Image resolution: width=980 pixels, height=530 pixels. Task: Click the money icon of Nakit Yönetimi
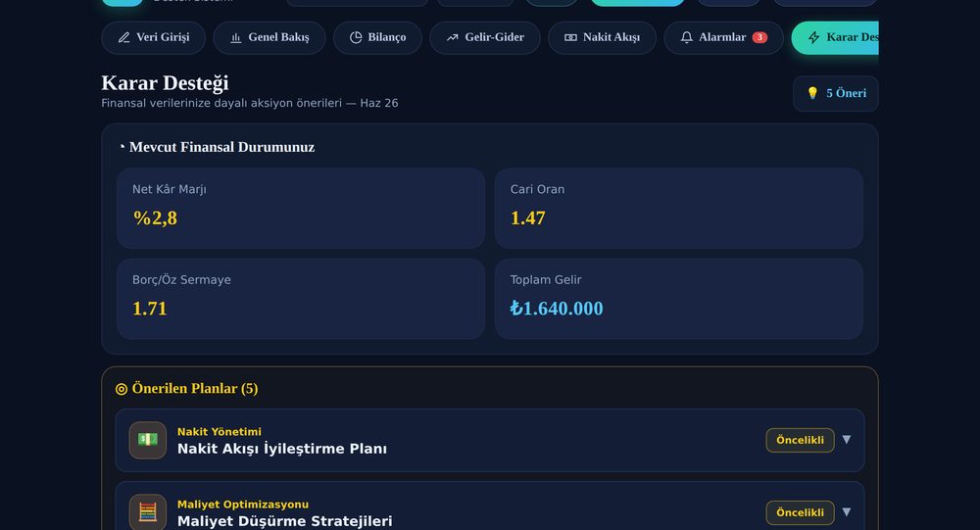[148, 440]
